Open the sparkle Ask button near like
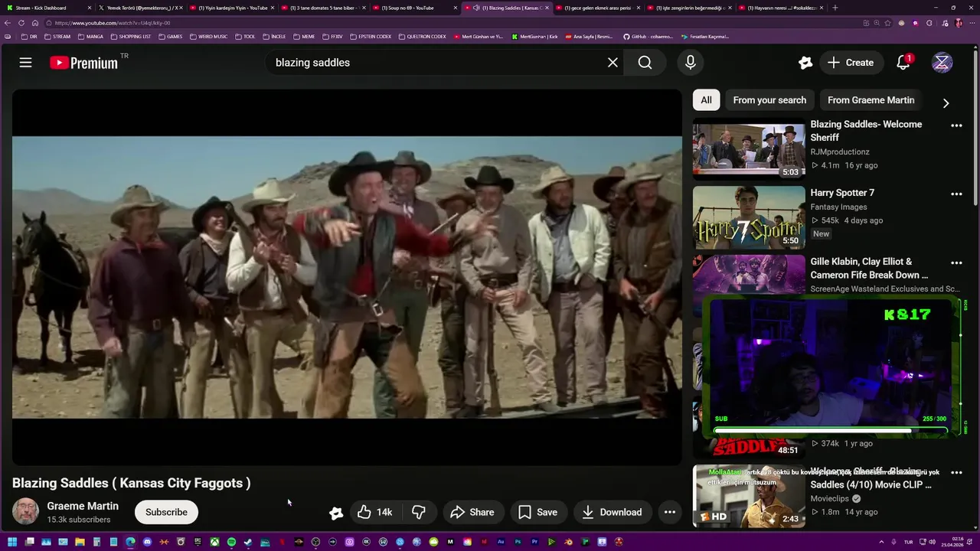The image size is (980, 551). 335,513
